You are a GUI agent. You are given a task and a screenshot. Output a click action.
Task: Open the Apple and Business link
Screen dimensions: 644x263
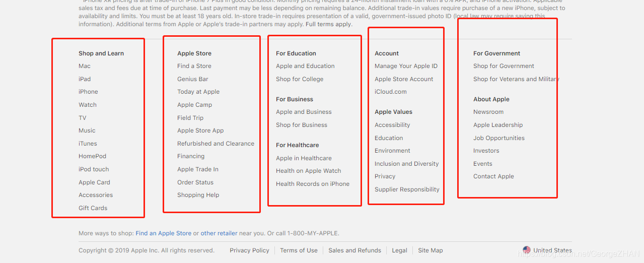pyautogui.click(x=304, y=112)
